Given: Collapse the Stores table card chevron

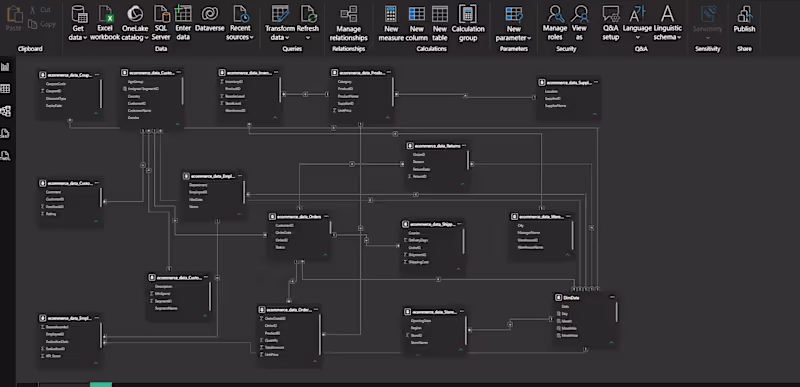Looking at the screenshot, I should pyautogui.click(x=461, y=350).
